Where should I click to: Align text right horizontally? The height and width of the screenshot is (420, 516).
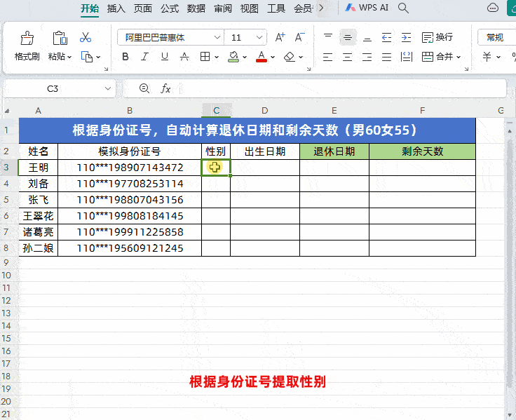click(367, 57)
